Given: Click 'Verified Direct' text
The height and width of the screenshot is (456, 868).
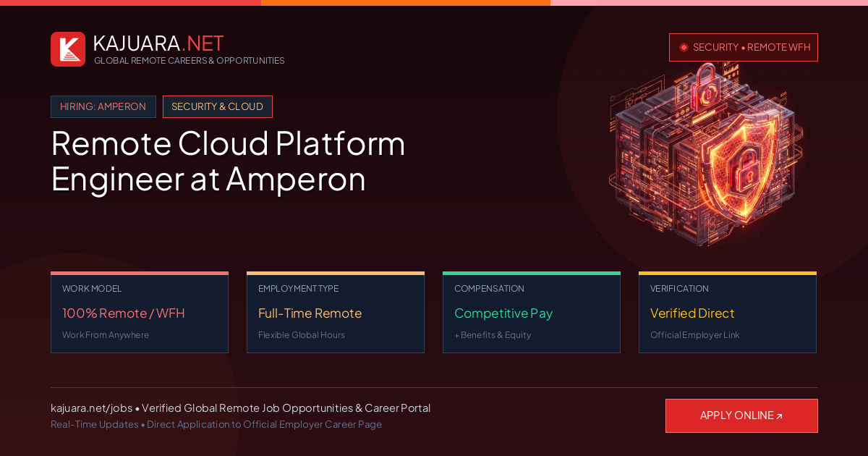Looking at the screenshot, I should [692, 313].
